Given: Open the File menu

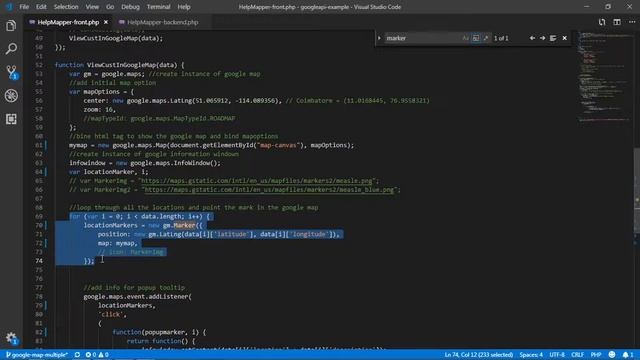Looking at the screenshot, I should [24, 7].
